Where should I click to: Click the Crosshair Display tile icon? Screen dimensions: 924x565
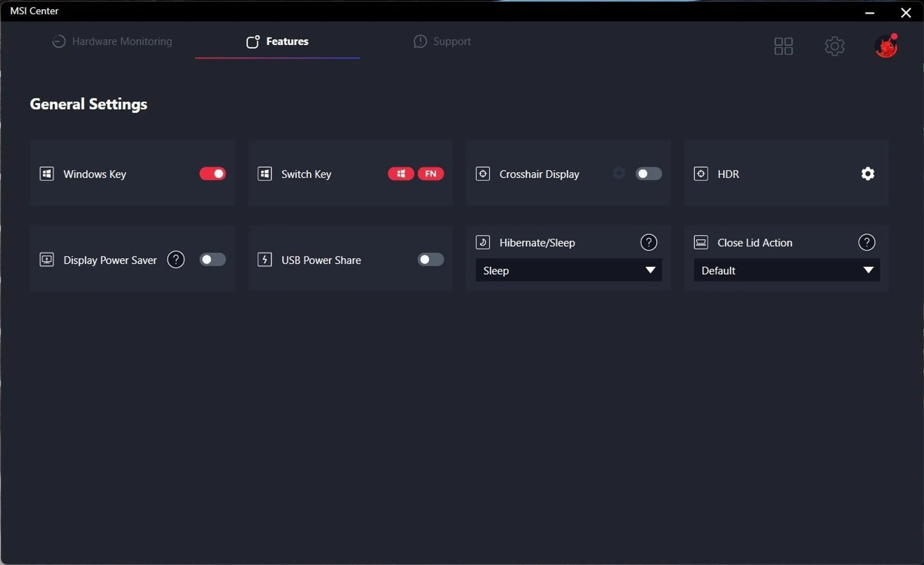(x=483, y=174)
